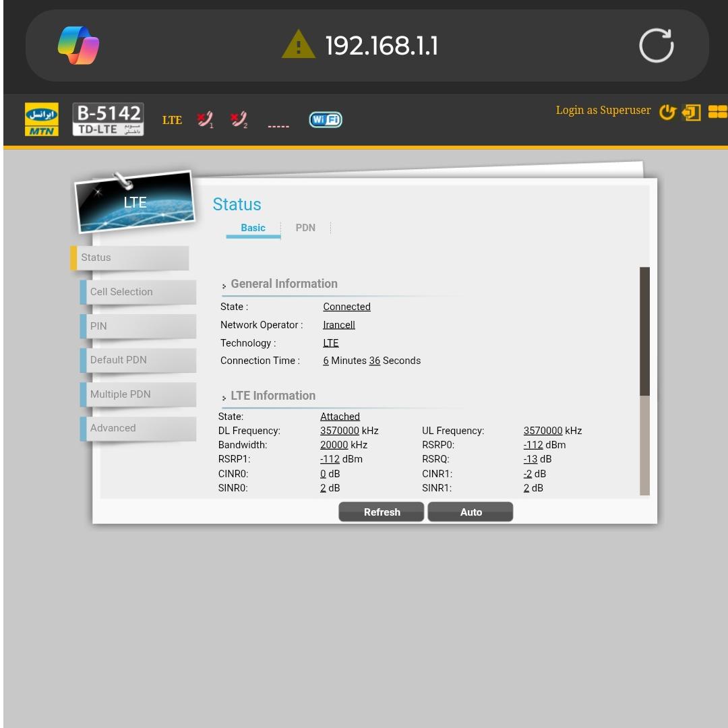Click the Irancell MTN logo
728x728 pixels.
pos(42,119)
